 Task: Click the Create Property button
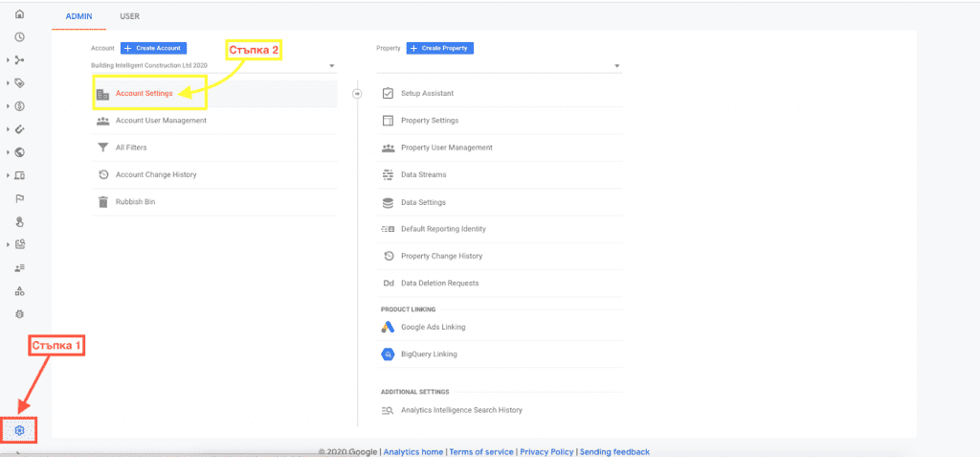440,48
